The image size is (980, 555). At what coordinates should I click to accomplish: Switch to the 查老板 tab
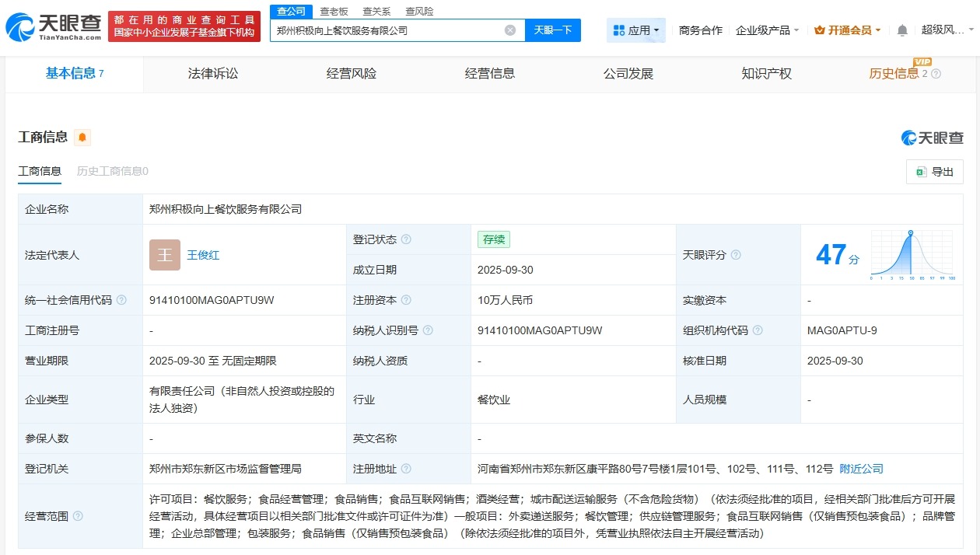(334, 11)
